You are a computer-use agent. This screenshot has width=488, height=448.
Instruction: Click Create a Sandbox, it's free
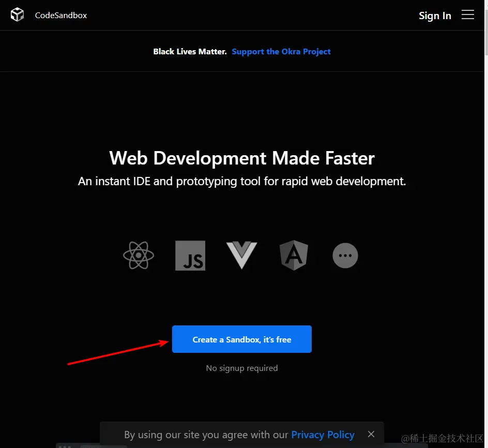coord(242,339)
